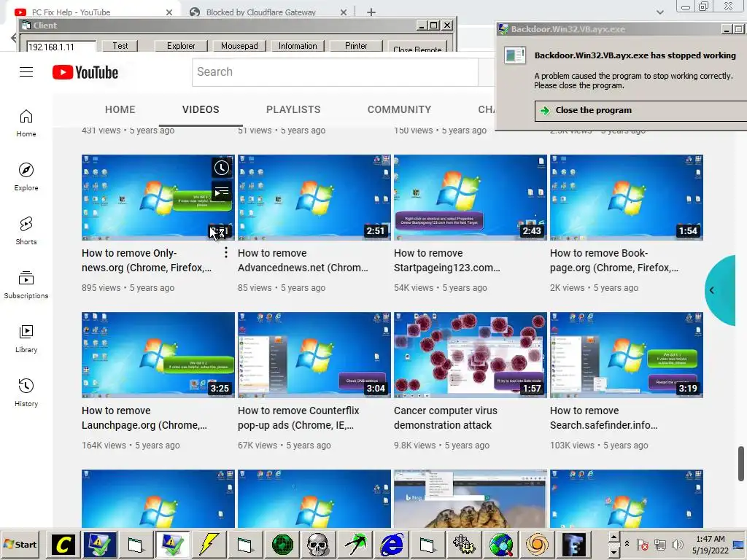Click Test button in Client window
Viewport: 747px width, 560px height.
click(120, 46)
